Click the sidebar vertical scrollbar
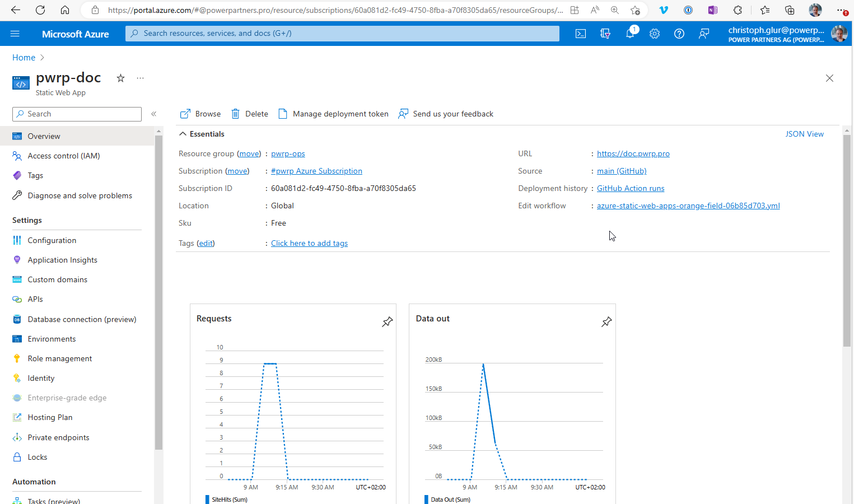Image resolution: width=854 pixels, height=504 pixels. 158,291
